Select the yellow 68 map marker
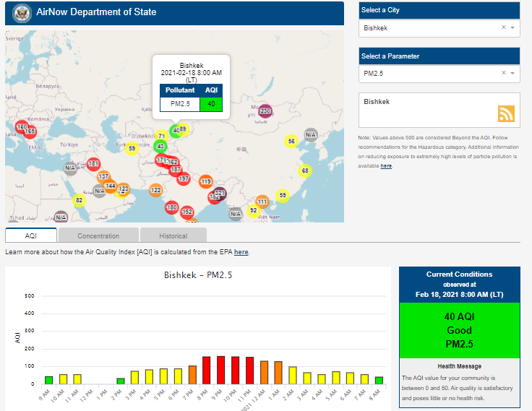532x411 pixels. 304,170
